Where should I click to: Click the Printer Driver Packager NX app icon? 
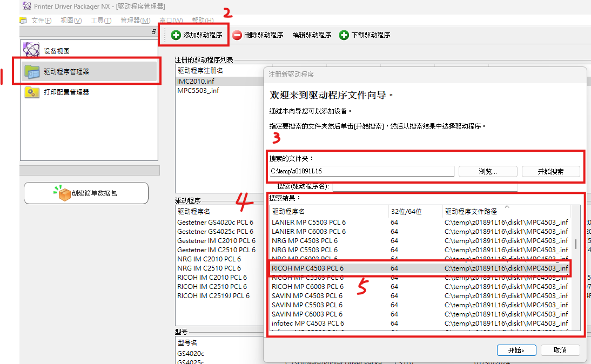[x=27, y=5]
